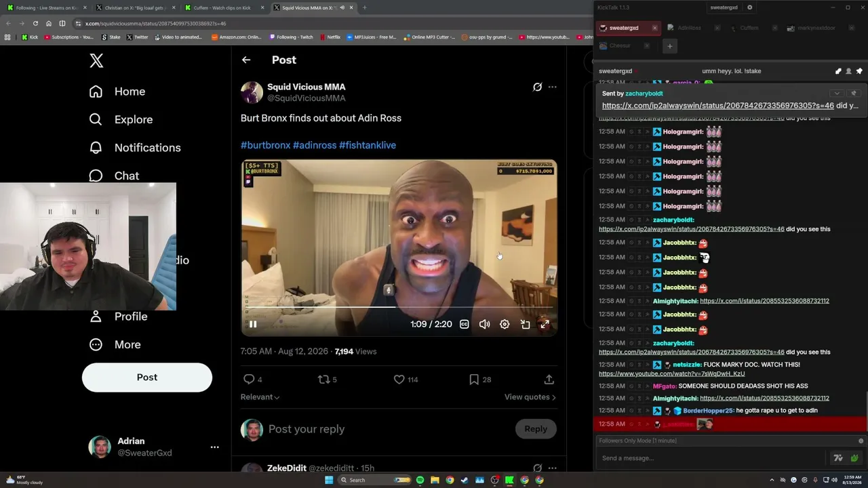Open the pinned message icon in KickTalk header

(x=859, y=71)
